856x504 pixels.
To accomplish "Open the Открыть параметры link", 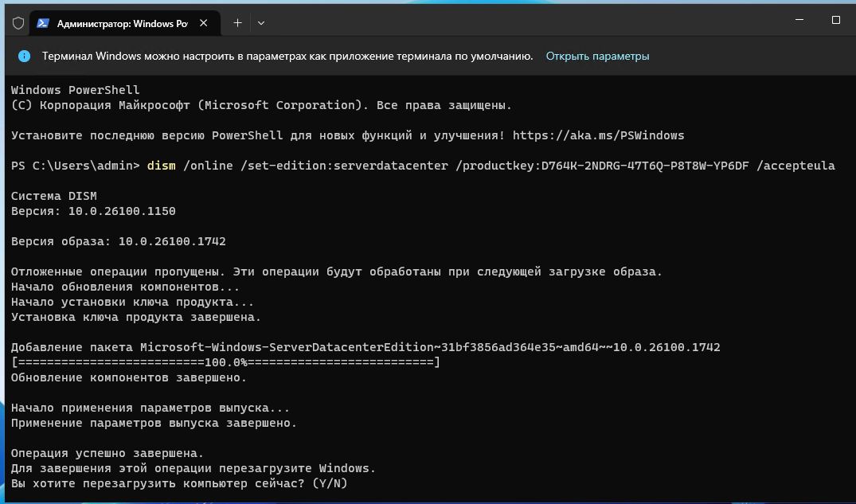I will (x=597, y=56).
